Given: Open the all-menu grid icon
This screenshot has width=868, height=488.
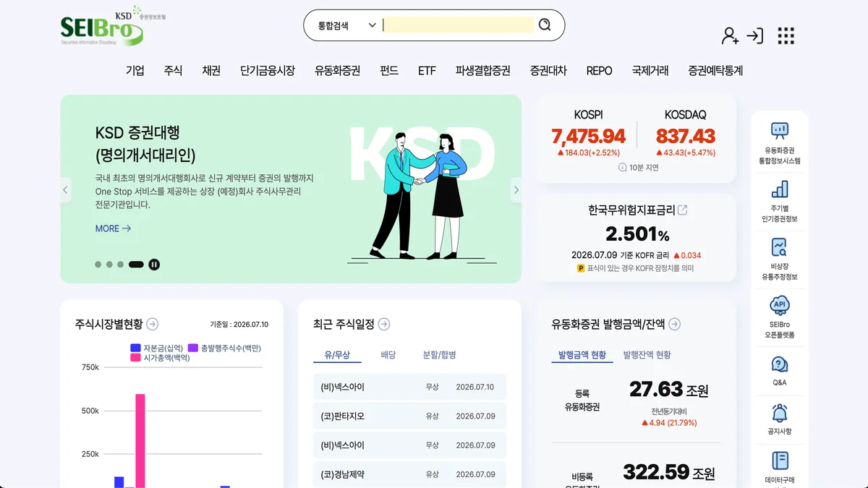Looking at the screenshot, I should click(x=786, y=35).
